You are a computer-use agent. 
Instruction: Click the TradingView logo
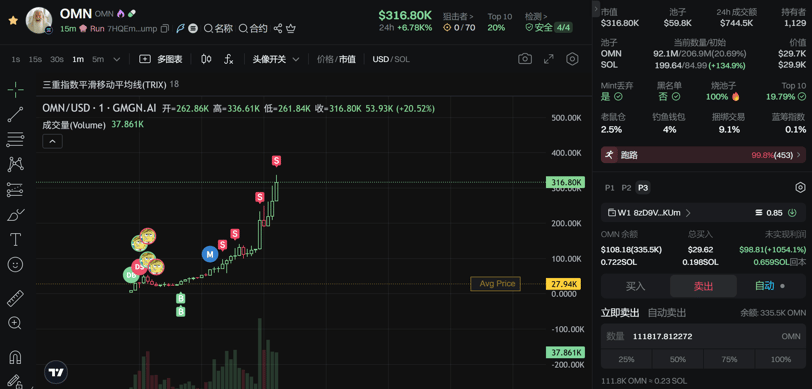(x=56, y=372)
